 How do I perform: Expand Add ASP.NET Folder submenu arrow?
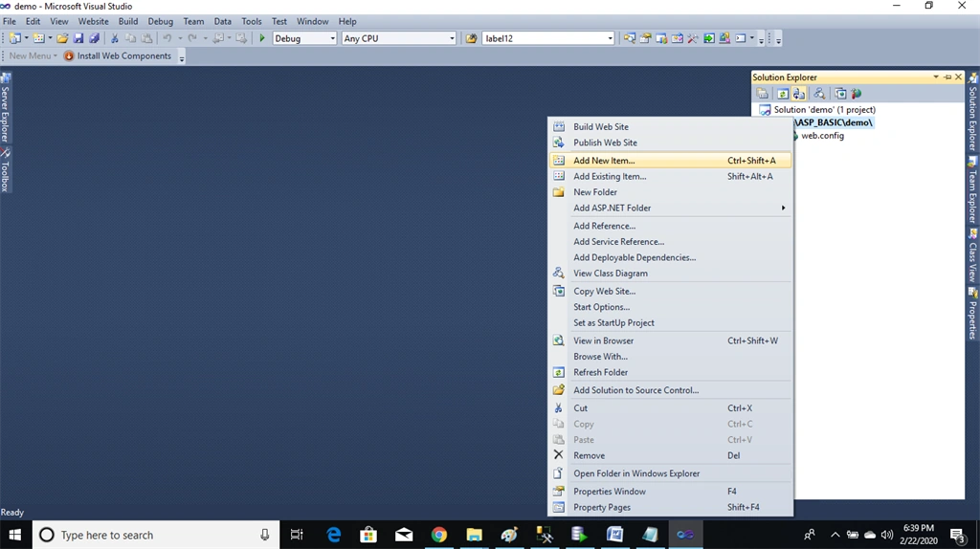pos(783,208)
